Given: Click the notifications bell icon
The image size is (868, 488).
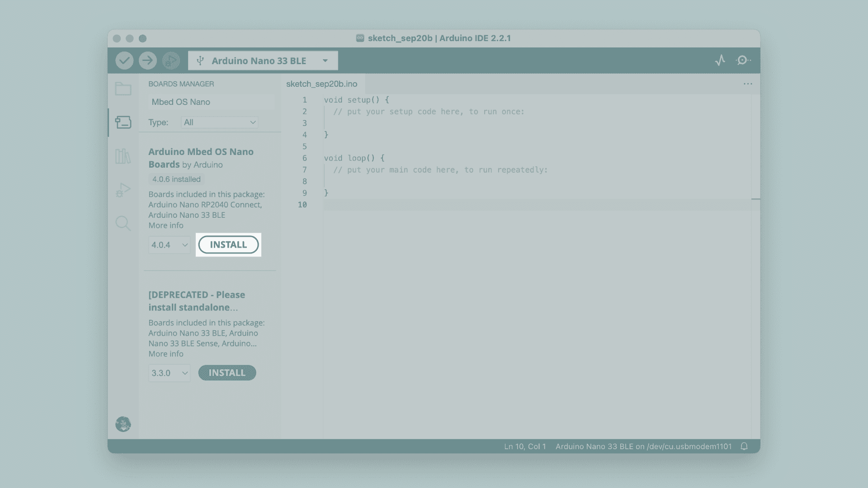Looking at the screenshot, I should click(x=744, y=446).
